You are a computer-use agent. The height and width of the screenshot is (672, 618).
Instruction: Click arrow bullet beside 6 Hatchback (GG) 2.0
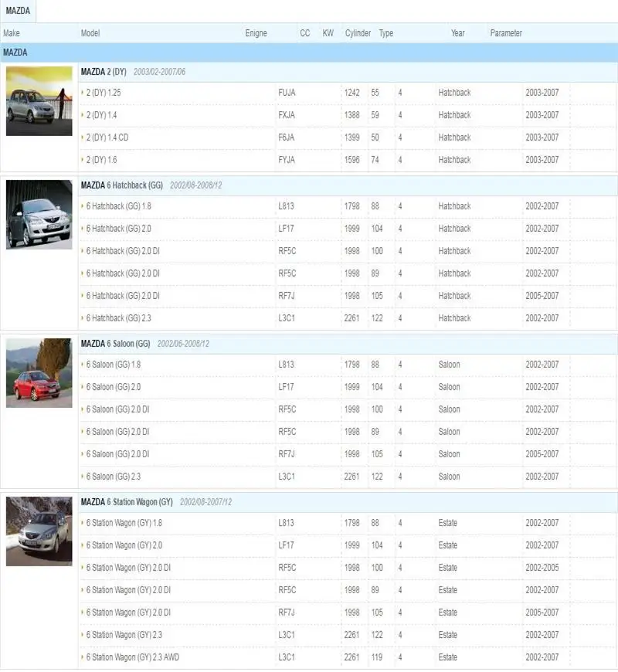coord(83,228)
